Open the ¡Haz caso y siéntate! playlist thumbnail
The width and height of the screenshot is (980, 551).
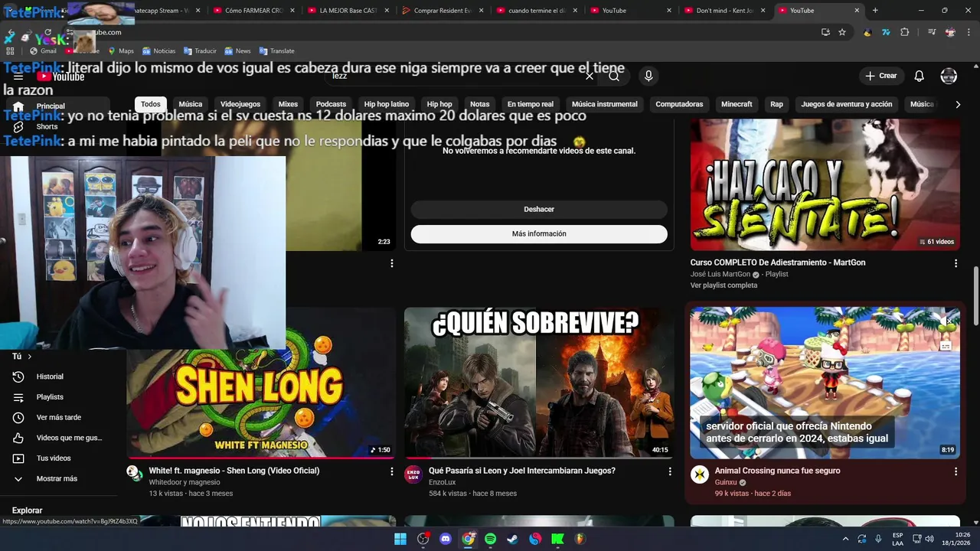(x=825, y=184)
